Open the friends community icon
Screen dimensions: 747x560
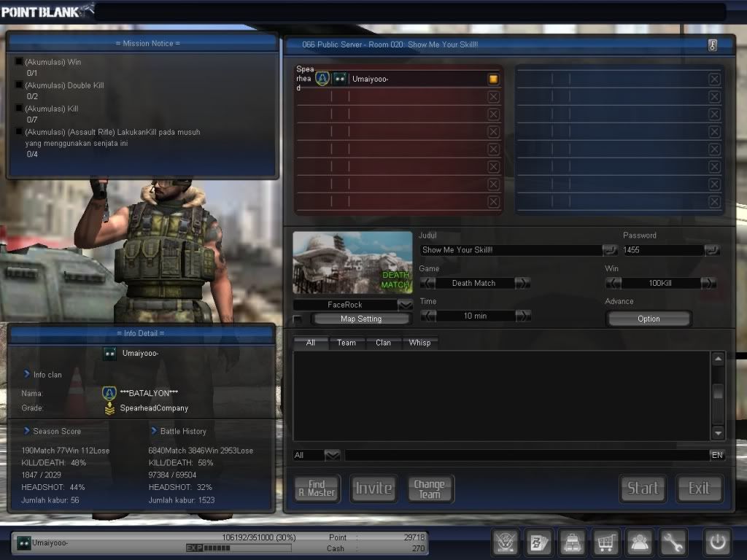click(639, 542)
